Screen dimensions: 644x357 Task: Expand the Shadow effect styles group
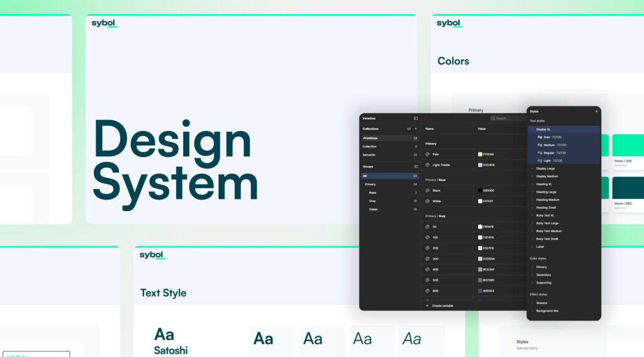pyautogui.click(x=532, y=303)
